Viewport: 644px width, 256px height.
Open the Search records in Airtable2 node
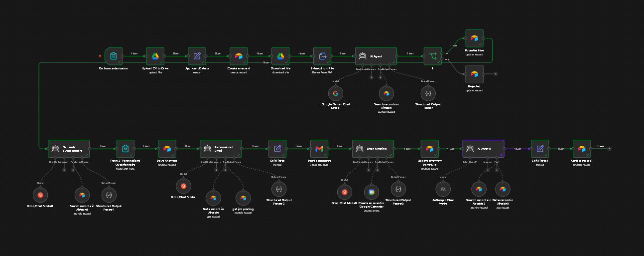[x=479, y=189]
